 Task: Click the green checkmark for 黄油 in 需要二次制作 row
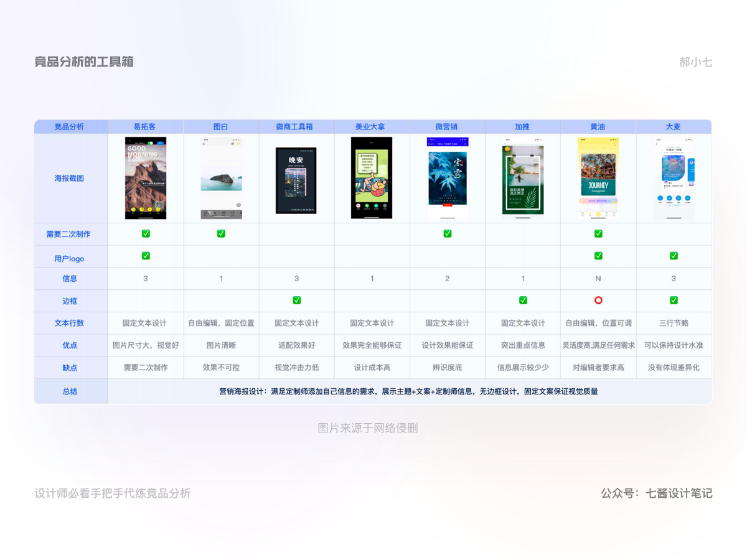pyautogui.click(x=598, y=234)
